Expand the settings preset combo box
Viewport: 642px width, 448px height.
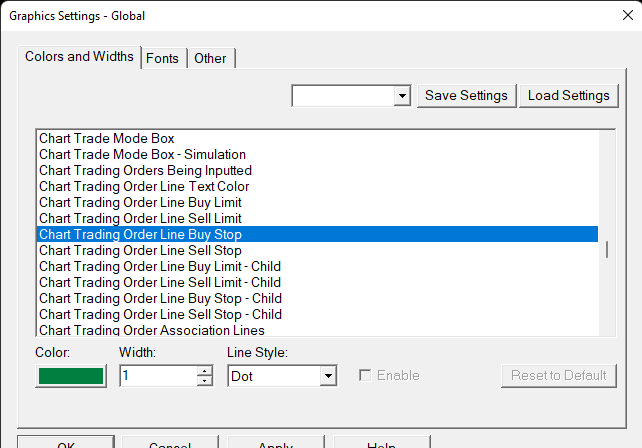tap(402, 96)
